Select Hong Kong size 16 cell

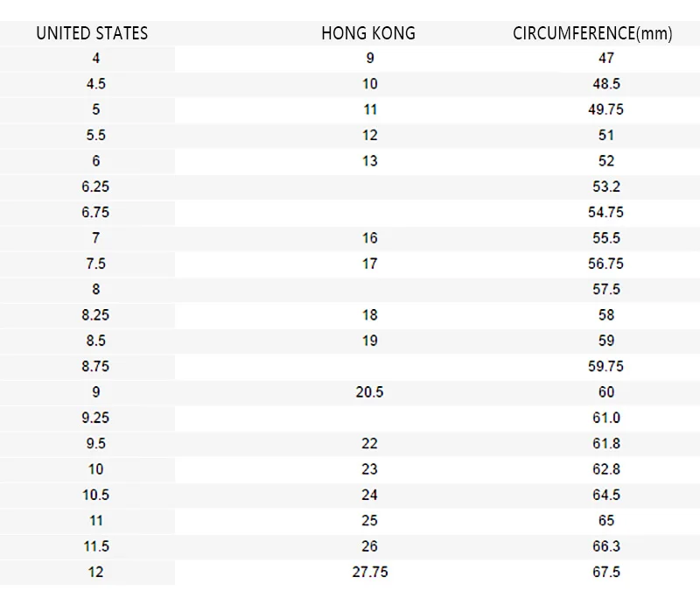point(369,238)
